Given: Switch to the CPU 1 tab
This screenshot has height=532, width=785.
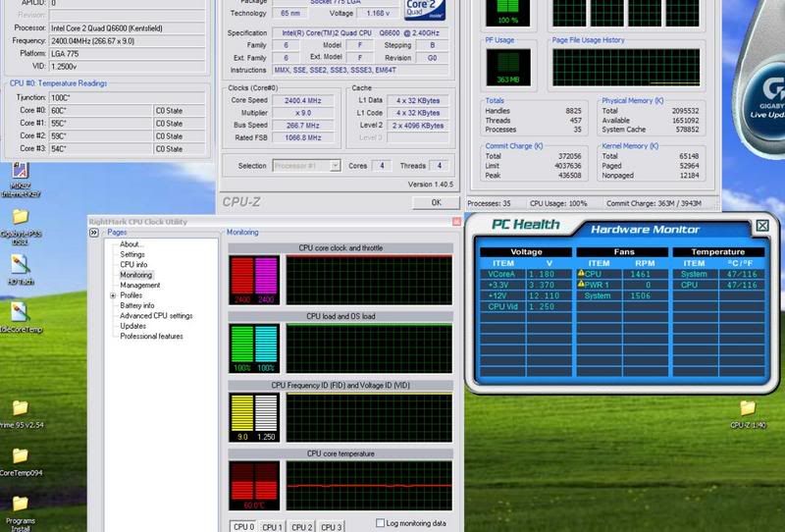Looking at the screenshot, I should click(273, 527).
